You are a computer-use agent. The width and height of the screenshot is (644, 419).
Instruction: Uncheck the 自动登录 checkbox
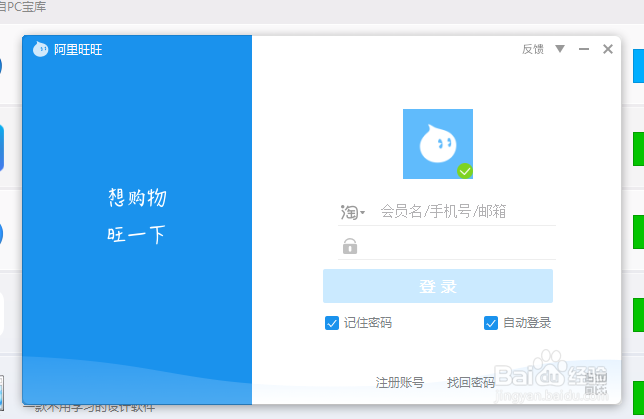(491, 323)
